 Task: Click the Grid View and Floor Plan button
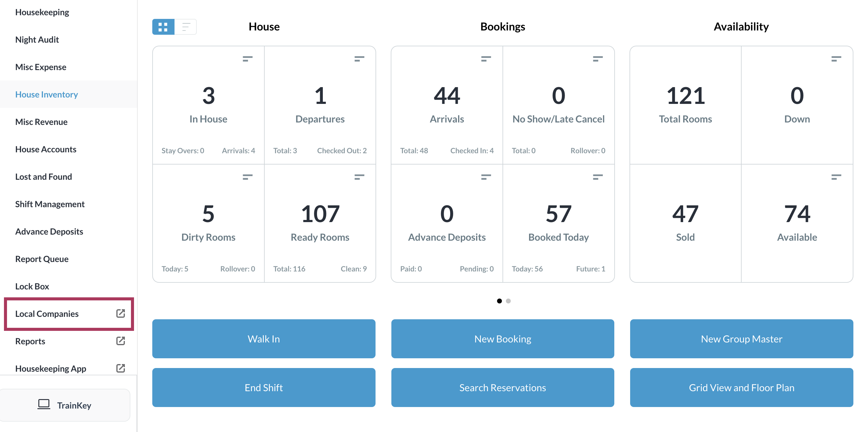point(741,388)
